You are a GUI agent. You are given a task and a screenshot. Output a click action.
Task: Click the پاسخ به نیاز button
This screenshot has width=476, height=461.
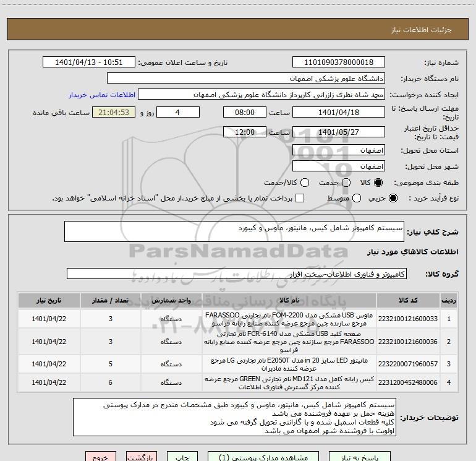coord(359,457)
